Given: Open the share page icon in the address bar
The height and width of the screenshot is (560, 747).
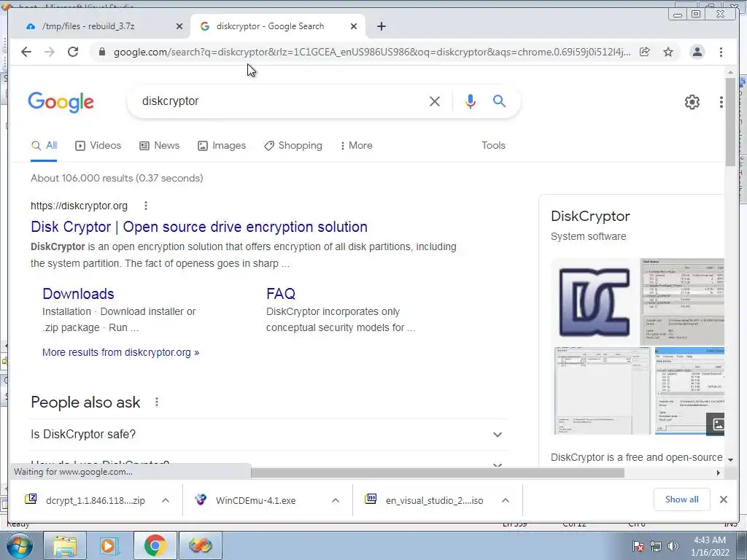Looking at the screenshot, I should (x=645, y=52).
